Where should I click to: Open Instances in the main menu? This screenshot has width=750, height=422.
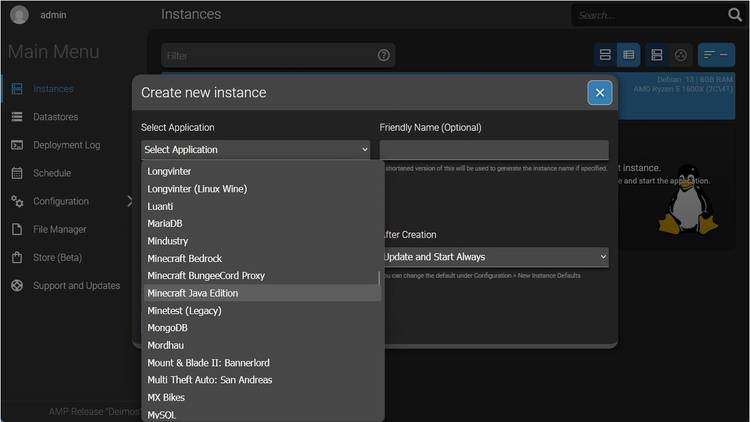[53, 89]
